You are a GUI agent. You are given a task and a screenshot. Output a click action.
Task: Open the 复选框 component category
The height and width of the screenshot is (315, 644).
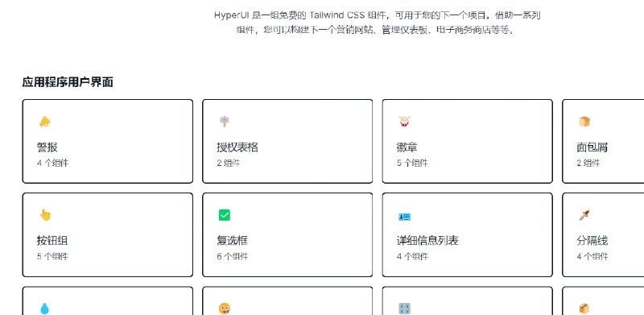coord(287,234)
